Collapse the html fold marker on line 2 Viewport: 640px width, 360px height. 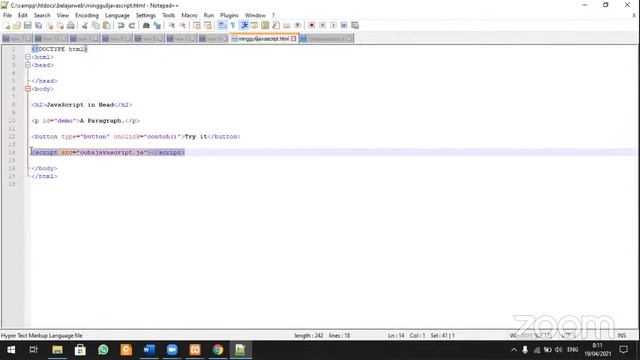[28, 57]
